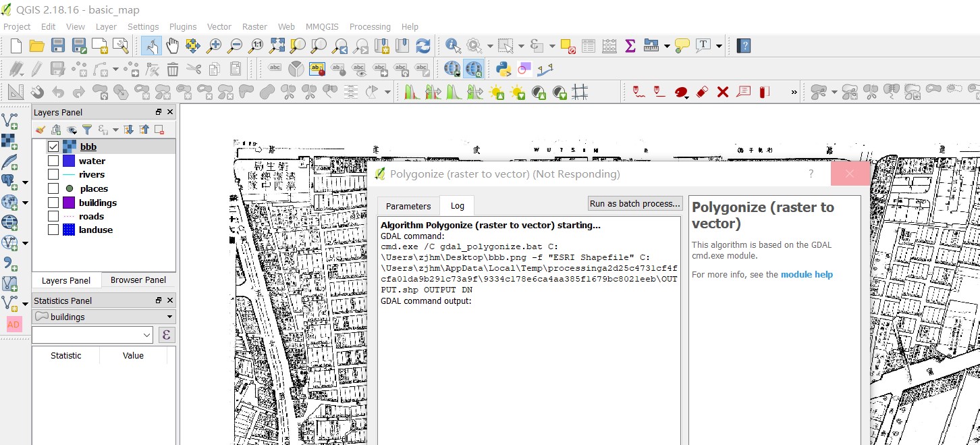
Task: Open the Filter Legend icon in Layers Panel
Action: (88, 129)
